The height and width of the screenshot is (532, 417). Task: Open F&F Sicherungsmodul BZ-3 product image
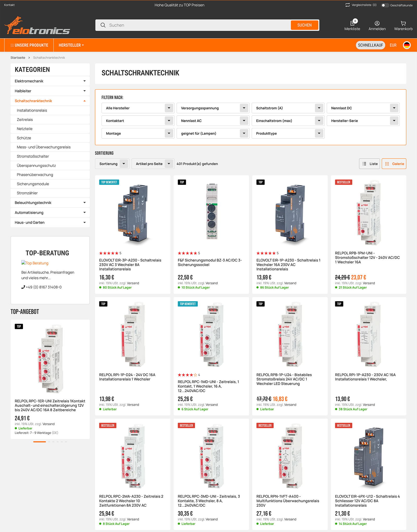coord(212,212)
